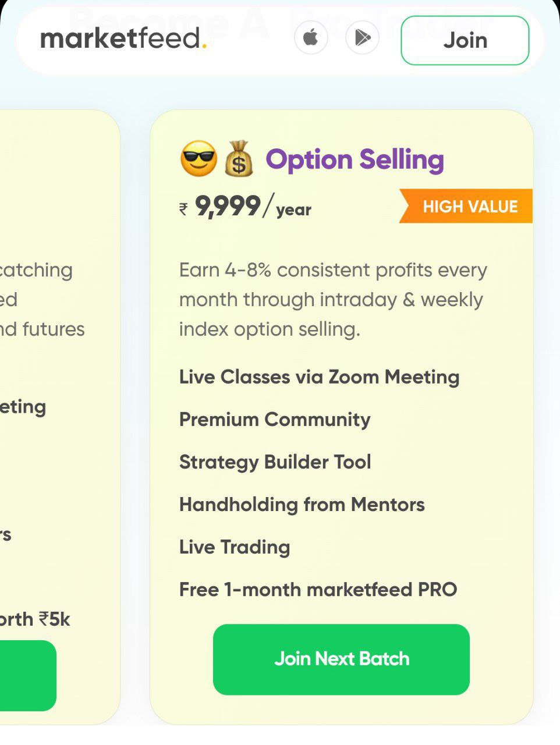Click the rupee symbol beside the price
Screen dimensions: 560x745
[x=183, y=209]
